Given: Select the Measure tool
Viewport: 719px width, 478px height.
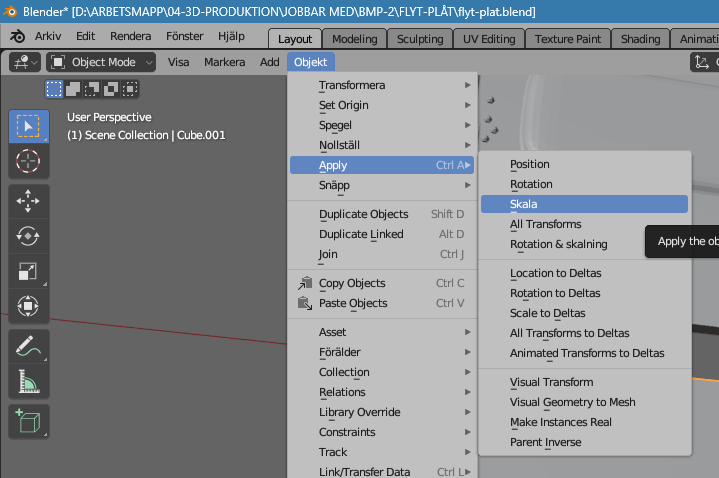Looking at the screenshot, I should 28,381.
